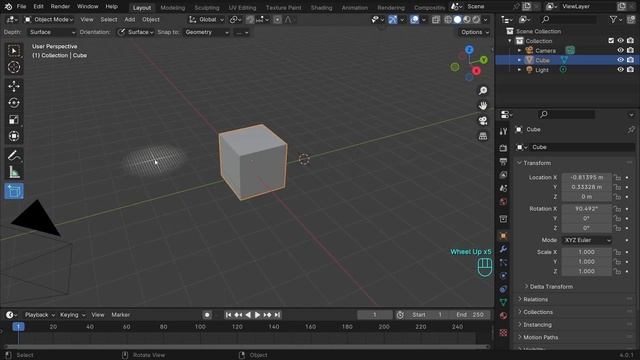The image size is (640, 360).
Task: Open the Snap to Geometry dropdown
Action: coord(207,32)
